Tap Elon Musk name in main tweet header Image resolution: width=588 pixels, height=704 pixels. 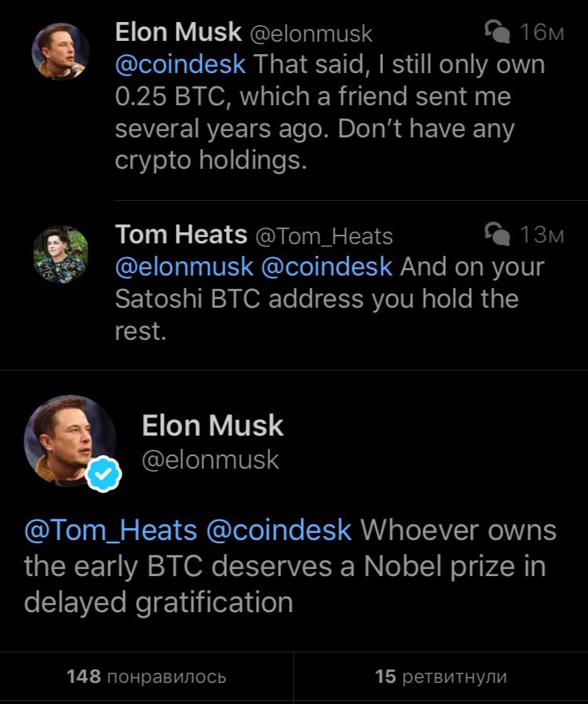click(213, 425)
